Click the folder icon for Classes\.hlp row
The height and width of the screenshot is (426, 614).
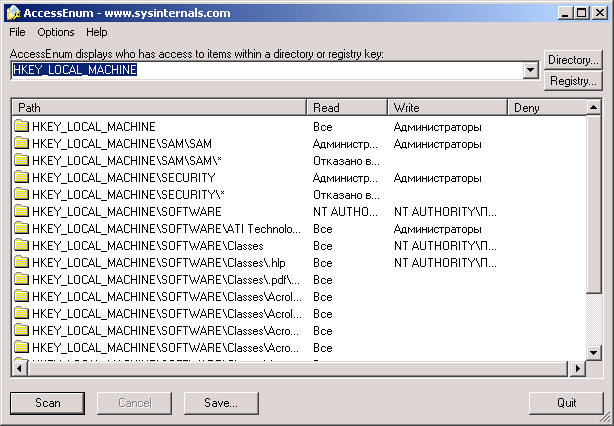pyautogui.click(x=22, y=263)
